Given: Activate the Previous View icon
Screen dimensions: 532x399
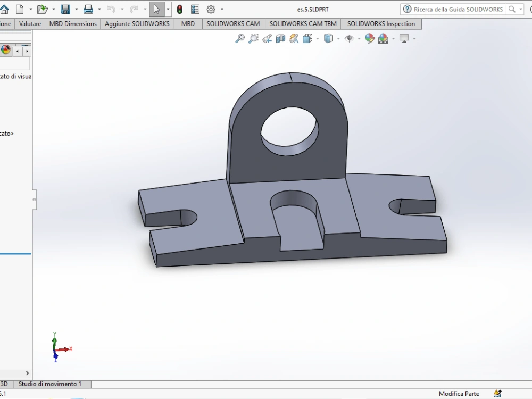Looking at the screenshot, I should [267, 38].
